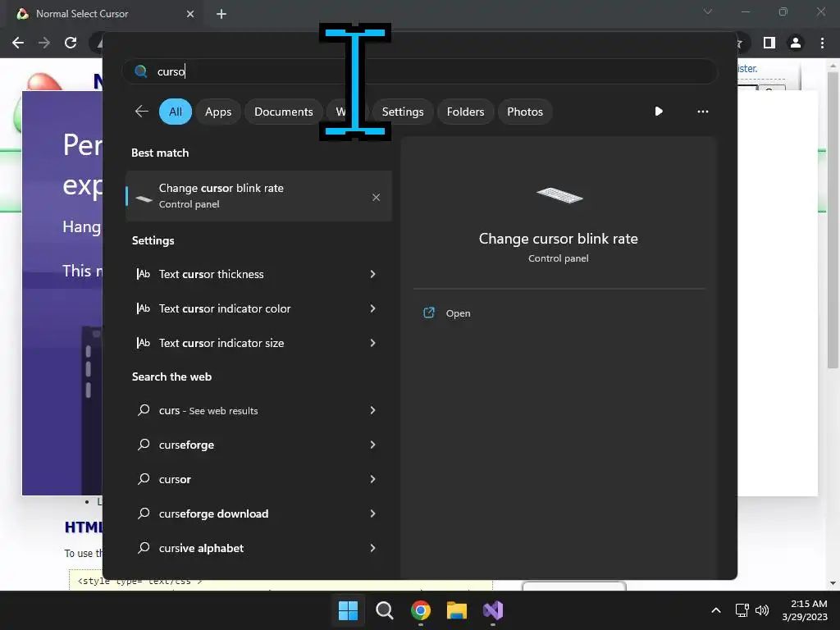
Task: Open the Chrome profile avatar
Action: click(796, 43)
